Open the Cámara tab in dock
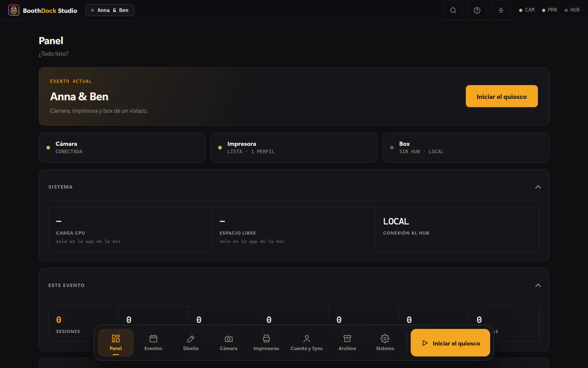 (x=229, y=343)
